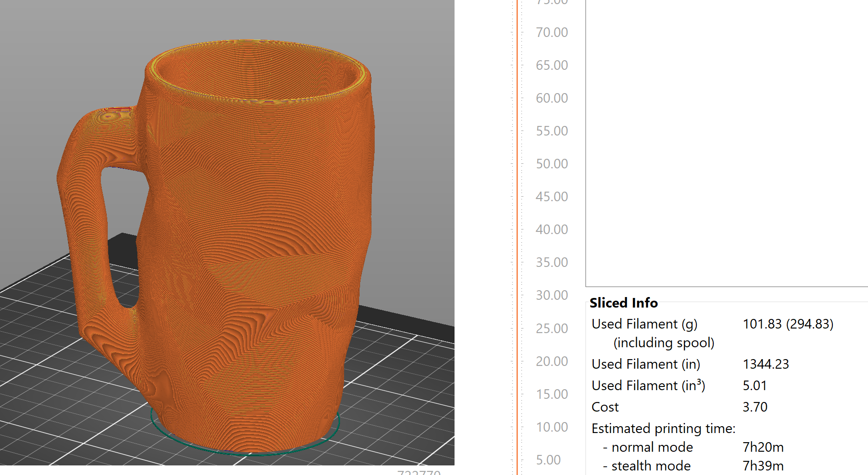
Task: Click the 5.00 layer height mark
Action: (548, 460)
